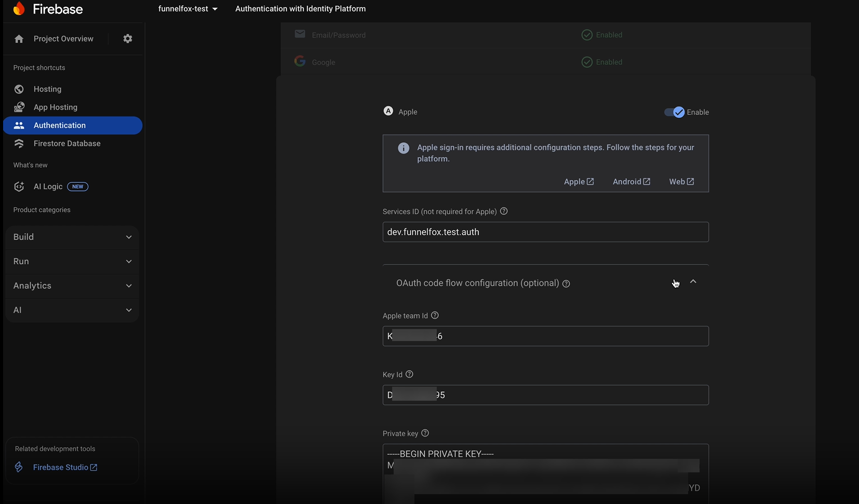Click the Firebase flame logo

click(x=19, y=8)
